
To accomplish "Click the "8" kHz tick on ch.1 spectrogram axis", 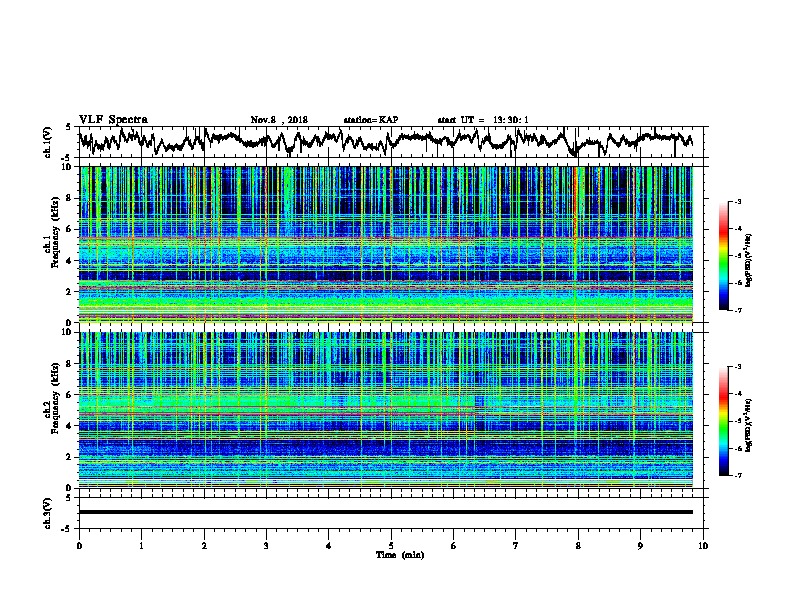I will click(x=70, y=198).
